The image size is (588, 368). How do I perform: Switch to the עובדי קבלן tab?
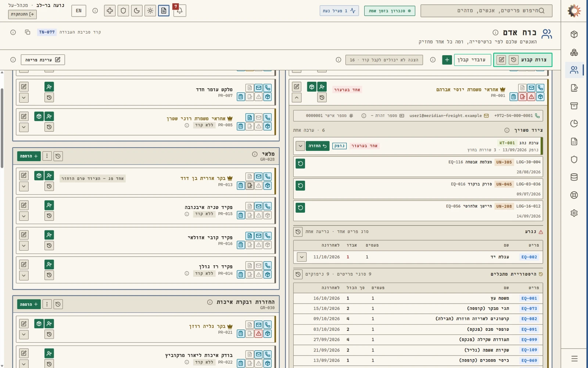(x=473, y=60)
